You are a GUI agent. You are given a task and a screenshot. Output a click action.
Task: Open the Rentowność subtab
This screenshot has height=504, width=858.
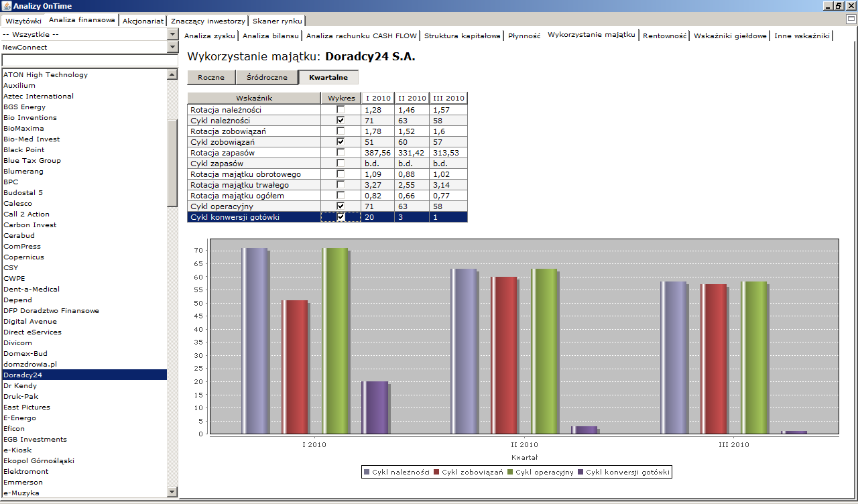point(664,36)
